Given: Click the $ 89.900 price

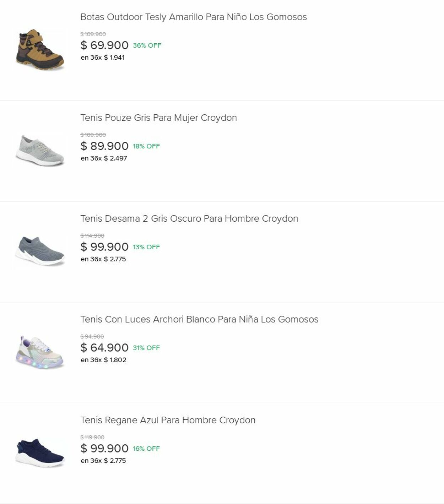Looking at the screenshot, I should tap(104, 146).
